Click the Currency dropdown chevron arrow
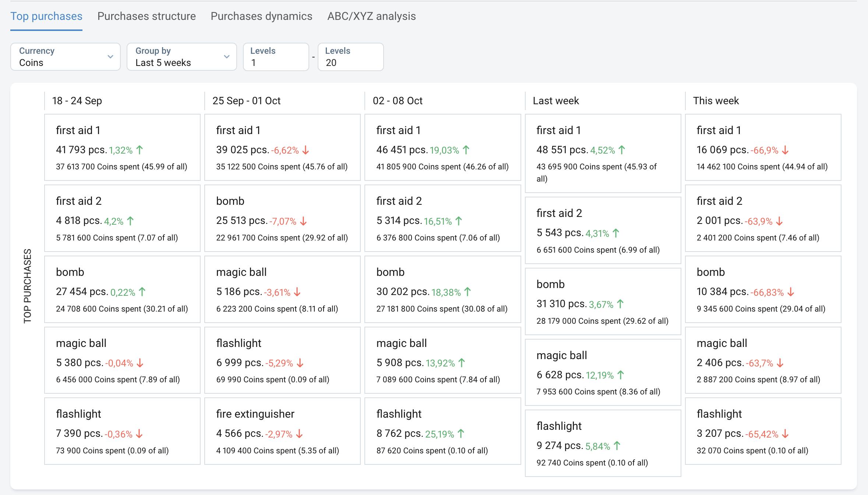Viewport: 868px width, 495px height. tap(110, 57)
